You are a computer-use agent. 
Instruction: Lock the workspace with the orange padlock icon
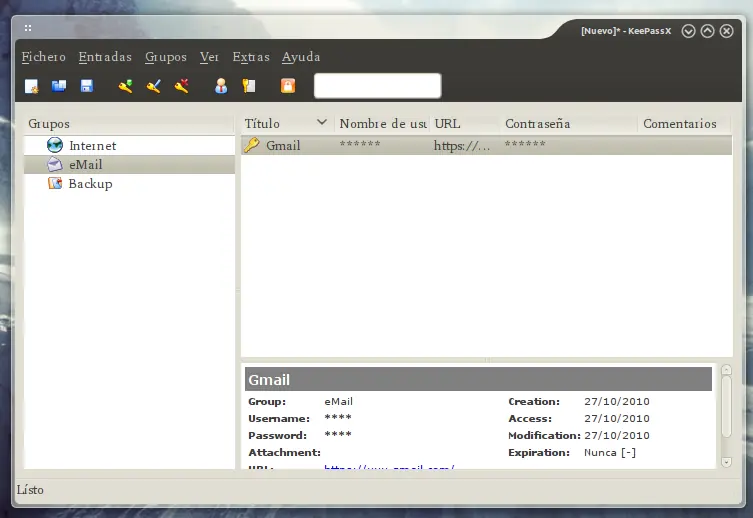288,86
